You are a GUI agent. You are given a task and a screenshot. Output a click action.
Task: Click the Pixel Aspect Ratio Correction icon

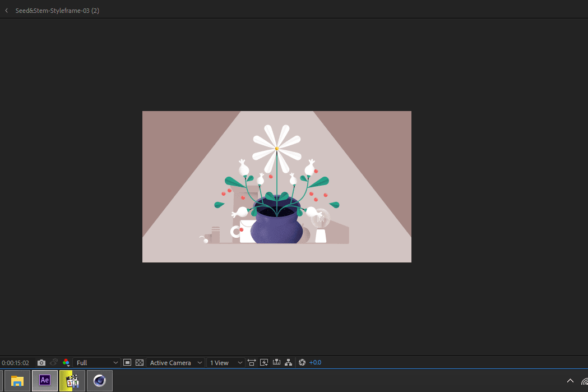251,363
